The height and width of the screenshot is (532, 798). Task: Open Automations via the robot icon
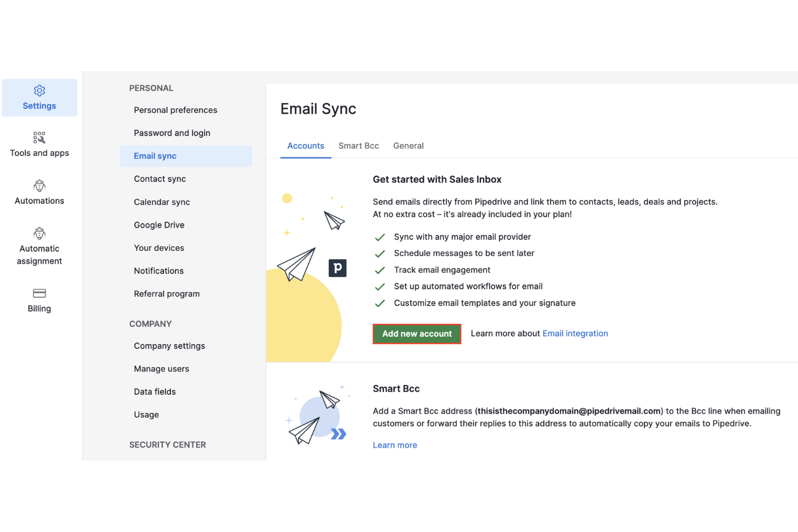[x=39, y=192]
